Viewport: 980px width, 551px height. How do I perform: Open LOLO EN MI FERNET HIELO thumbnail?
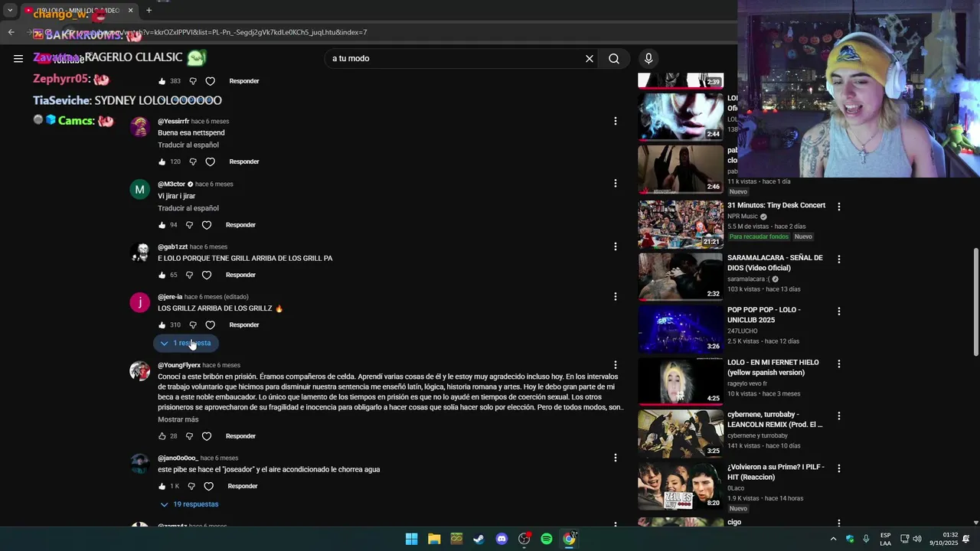pyautogui.click(x=681, y=381)
